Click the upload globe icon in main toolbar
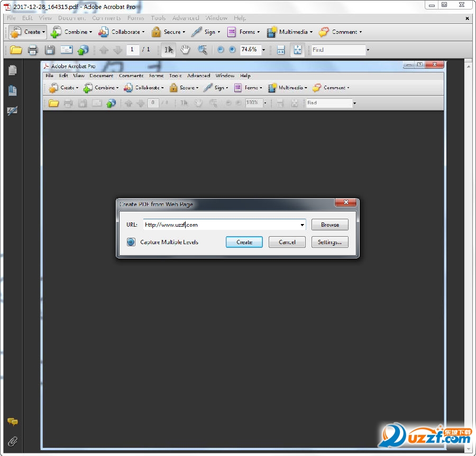The image size is (476, 456). (x=83, y=50)
